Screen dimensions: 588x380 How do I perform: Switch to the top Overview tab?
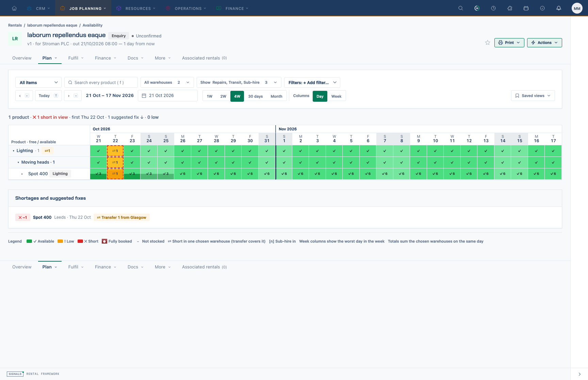pos(22,58)
